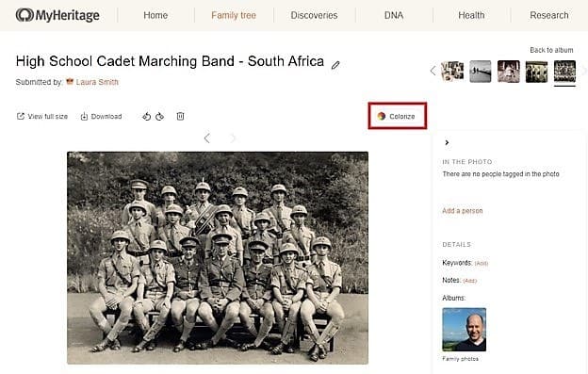Open View full size
Screen dimensions: 588x374
[42, 117]
